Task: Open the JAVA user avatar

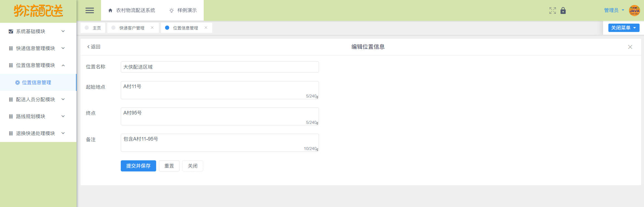Action: [634, 11]
